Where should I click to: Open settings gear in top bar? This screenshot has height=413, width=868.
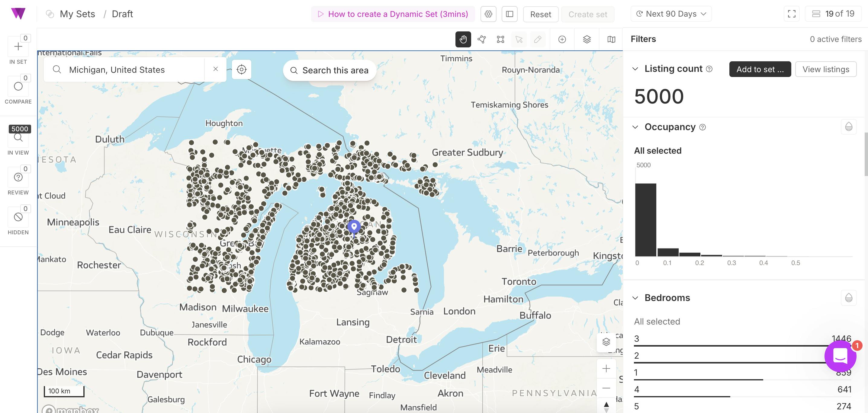click(488, 14)
